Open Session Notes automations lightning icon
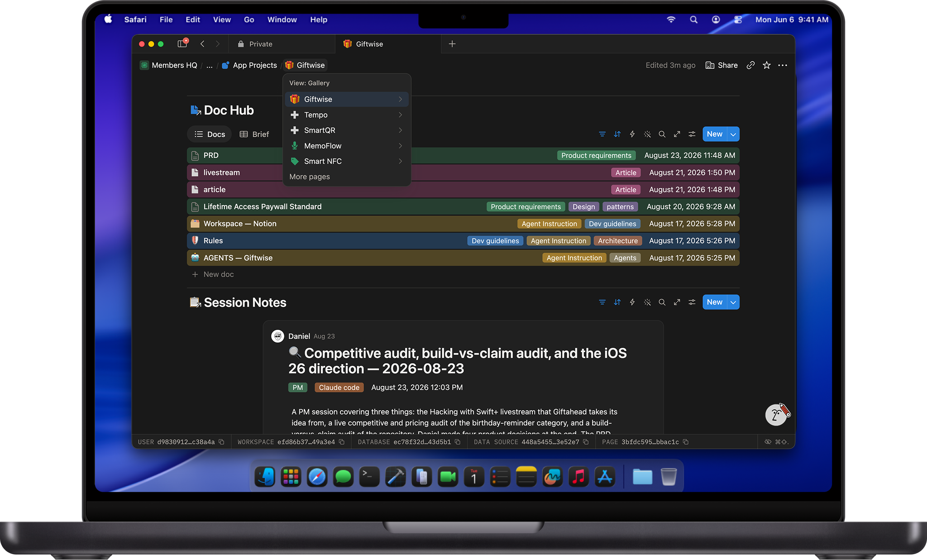 (632, 302)
